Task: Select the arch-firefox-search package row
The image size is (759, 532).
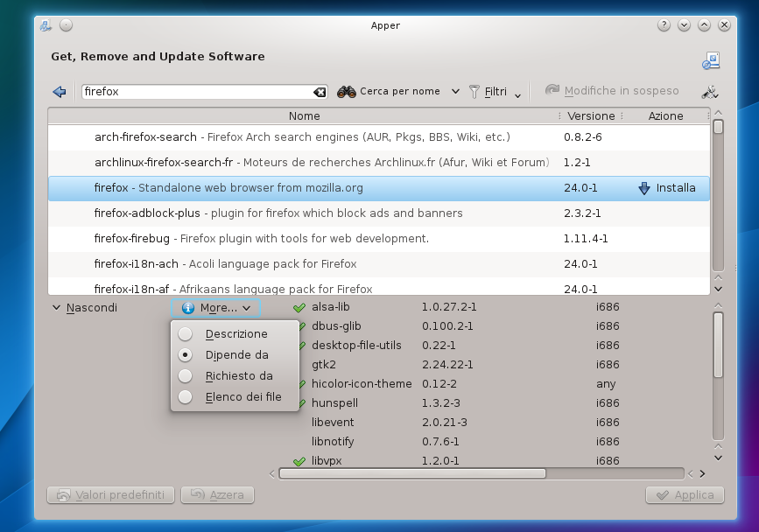Action: (379, 137)
